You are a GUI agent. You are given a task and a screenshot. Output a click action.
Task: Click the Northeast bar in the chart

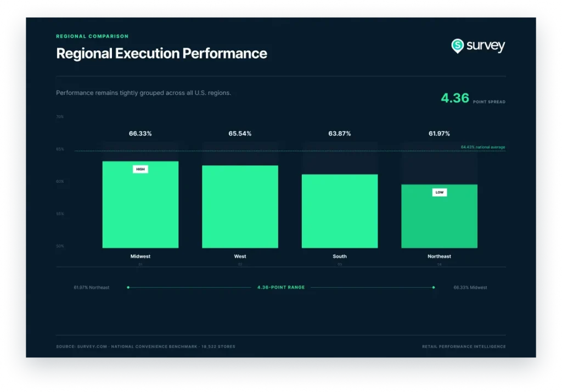[440, 216]
